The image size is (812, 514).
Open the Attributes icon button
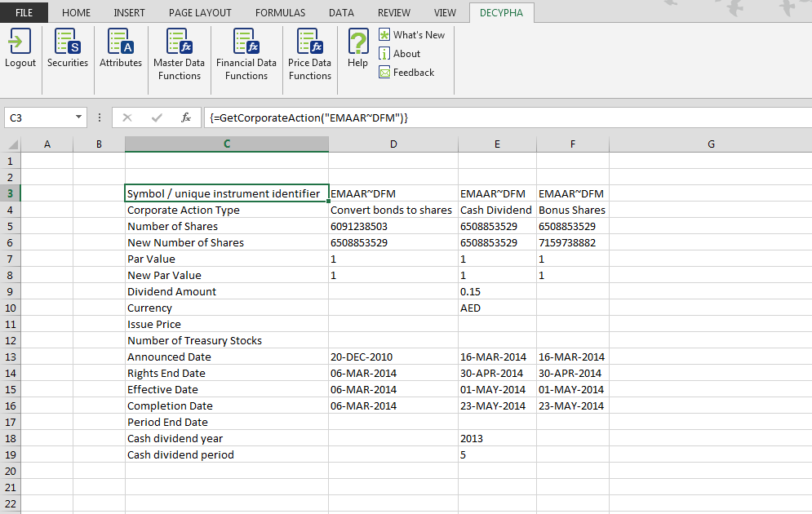click(x=121, y=42)
